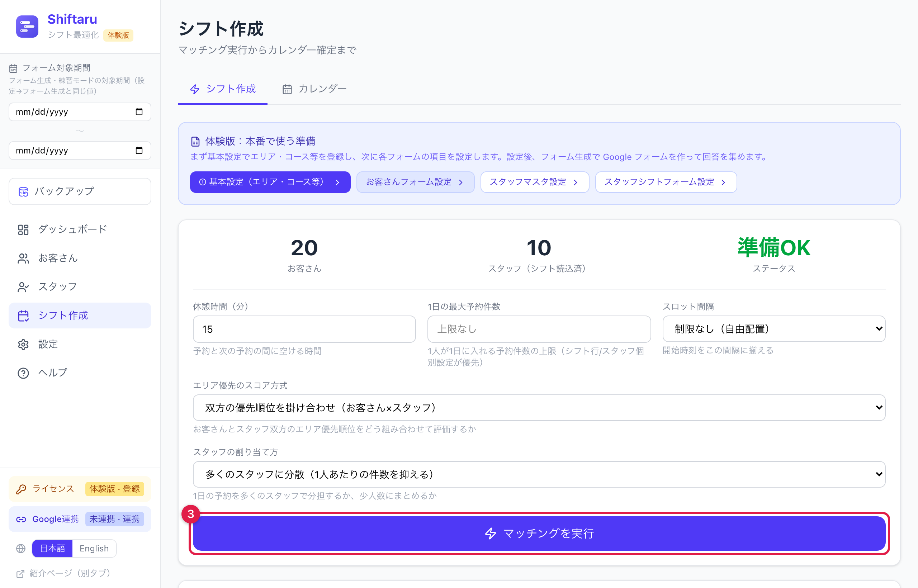The height and width of the screenshot is (588, 918).
Task: Click the バックアップ button
Action: (80, 192)
